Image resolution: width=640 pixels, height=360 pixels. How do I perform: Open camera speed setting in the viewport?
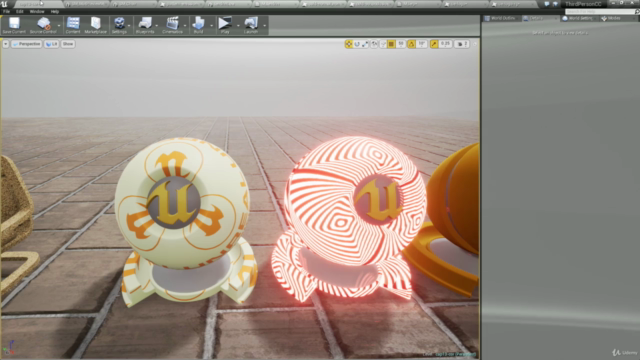click(x=461, y=44)
